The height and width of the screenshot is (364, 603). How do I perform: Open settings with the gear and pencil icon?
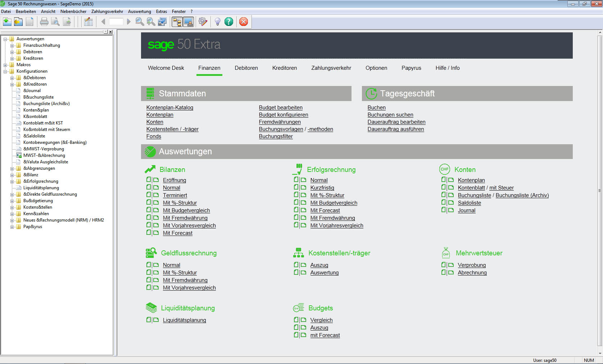point(203,22)
